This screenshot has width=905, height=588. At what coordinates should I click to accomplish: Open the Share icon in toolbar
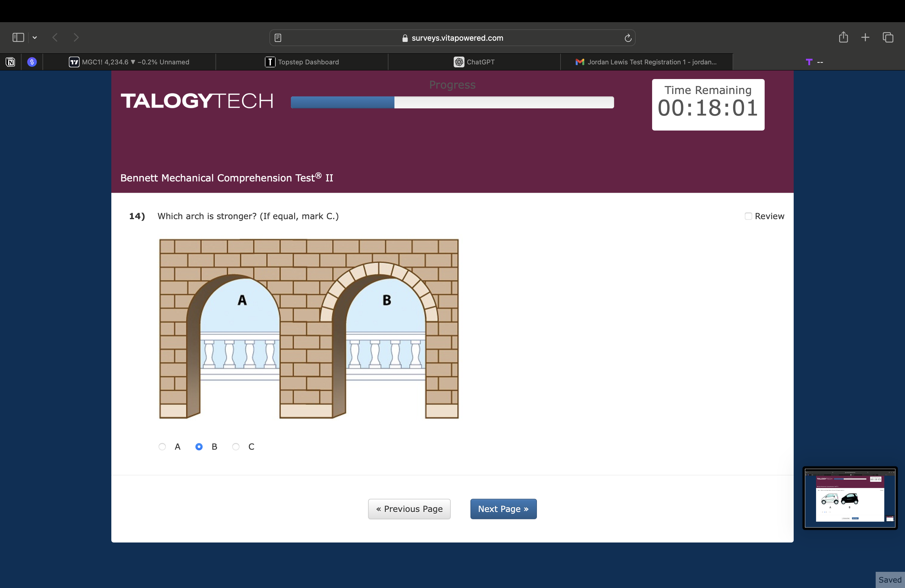point(843,37)
